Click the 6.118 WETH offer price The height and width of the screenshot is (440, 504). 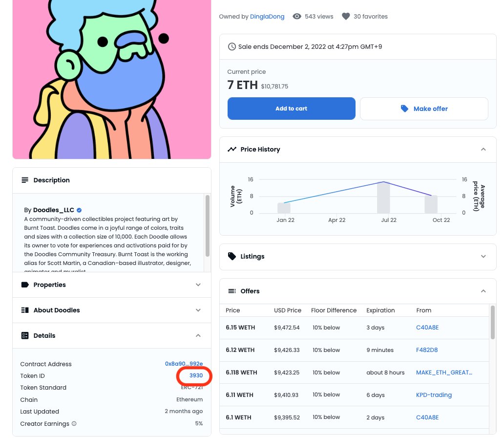pos(241,373)
